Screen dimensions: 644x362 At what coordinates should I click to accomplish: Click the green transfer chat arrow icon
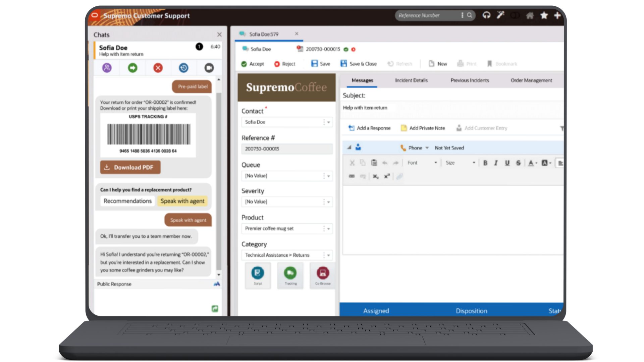coord(132,68)
